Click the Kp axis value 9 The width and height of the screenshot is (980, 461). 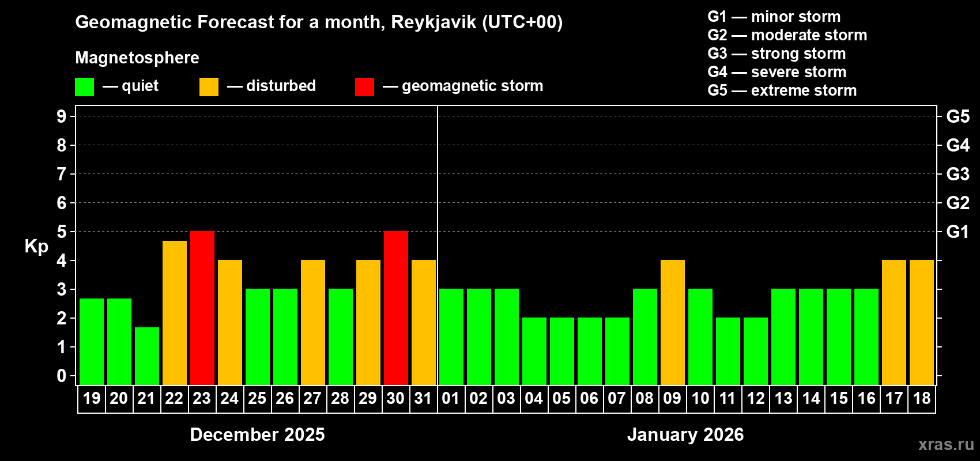[62, 116]
